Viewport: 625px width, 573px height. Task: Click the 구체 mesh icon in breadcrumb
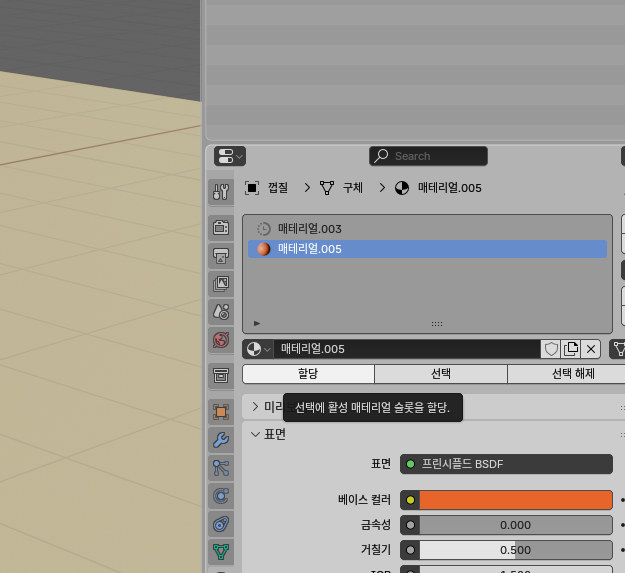coord(327,188)
